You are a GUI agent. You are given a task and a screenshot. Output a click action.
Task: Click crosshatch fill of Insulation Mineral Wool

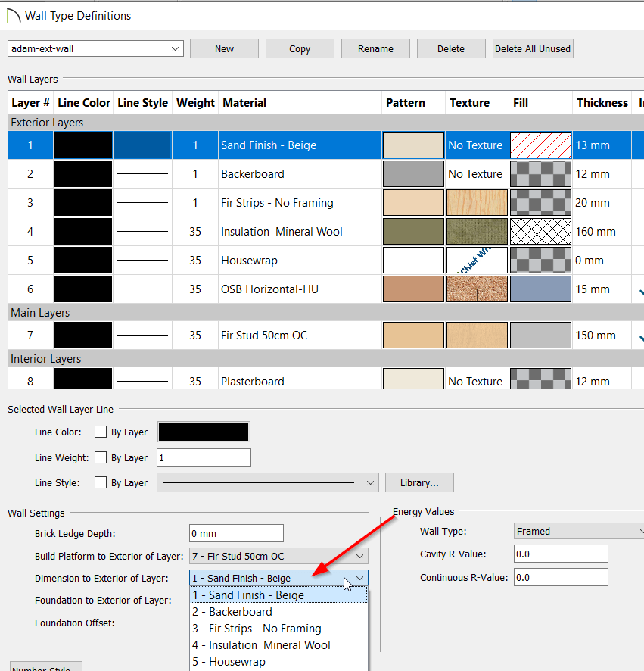(540, 231)
